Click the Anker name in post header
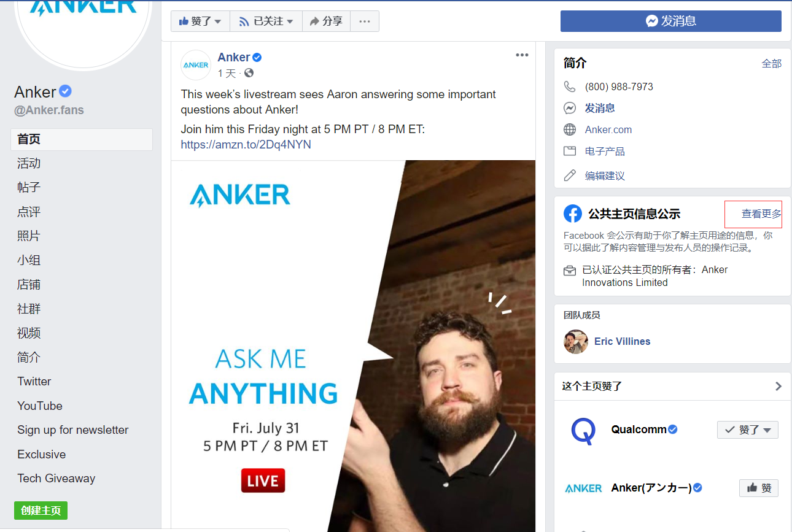Viewport: 792px width, 532px height. [234, 57]
